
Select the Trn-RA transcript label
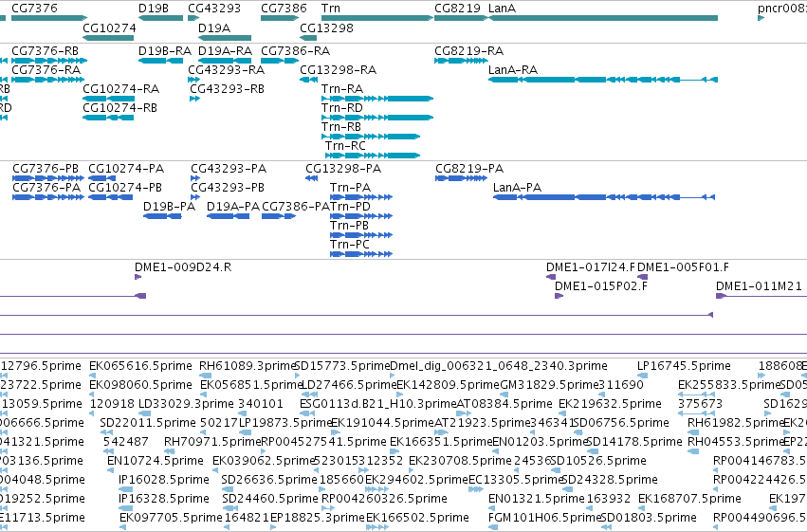[342, 89]
